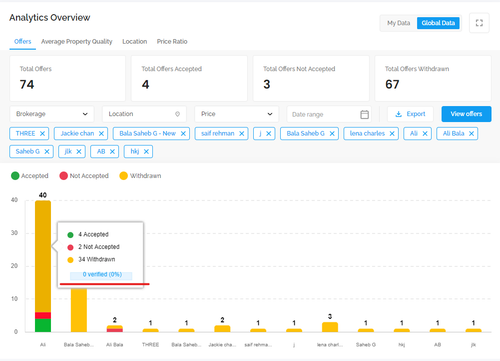Image resolution: width=500 pixels, height=361 pixels.
Task: Open the Brokerage dropdown
Action: 52,114
